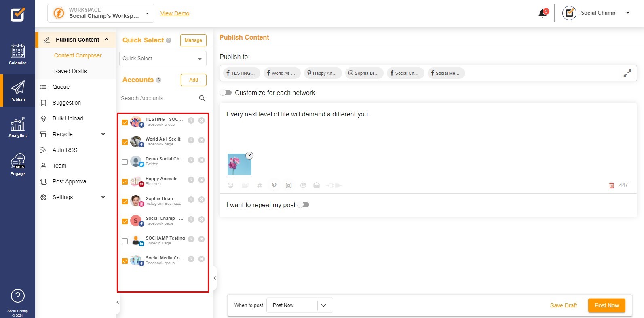The image size is (644, 318).
Task: Open the Engage beta section
Action: click(x=17, y=164)
